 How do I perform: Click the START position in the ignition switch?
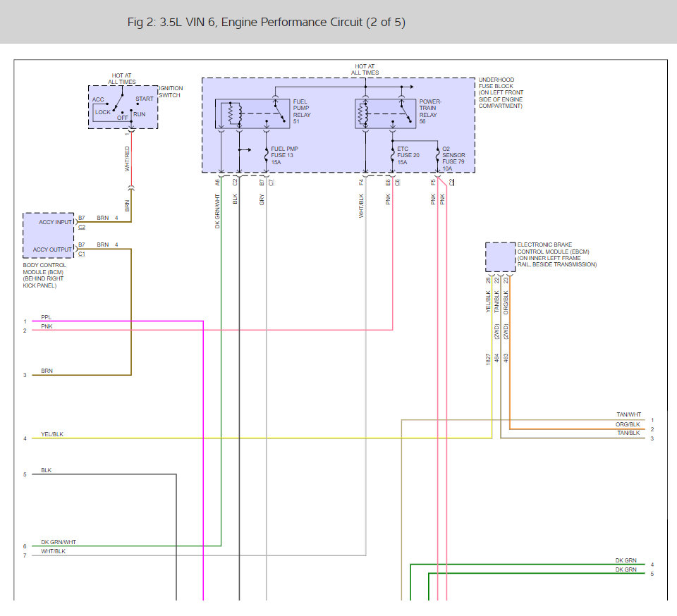(144, 99)
